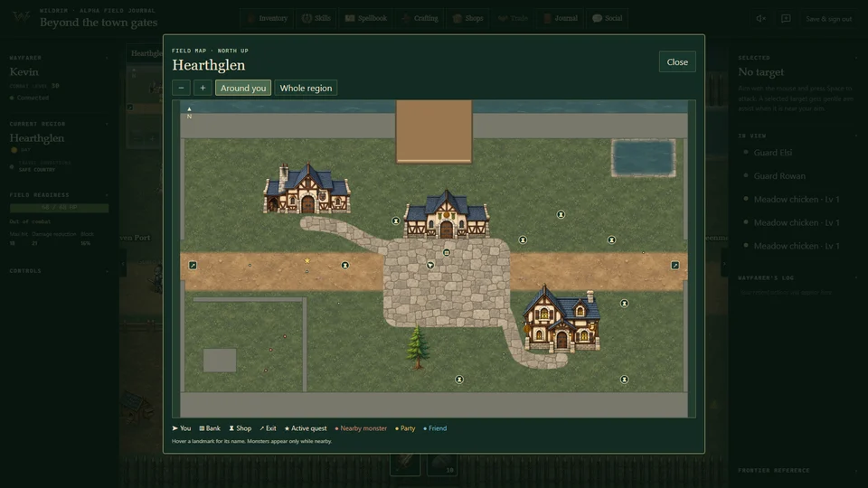Open the Inventory tab in background window

(267, 18)
